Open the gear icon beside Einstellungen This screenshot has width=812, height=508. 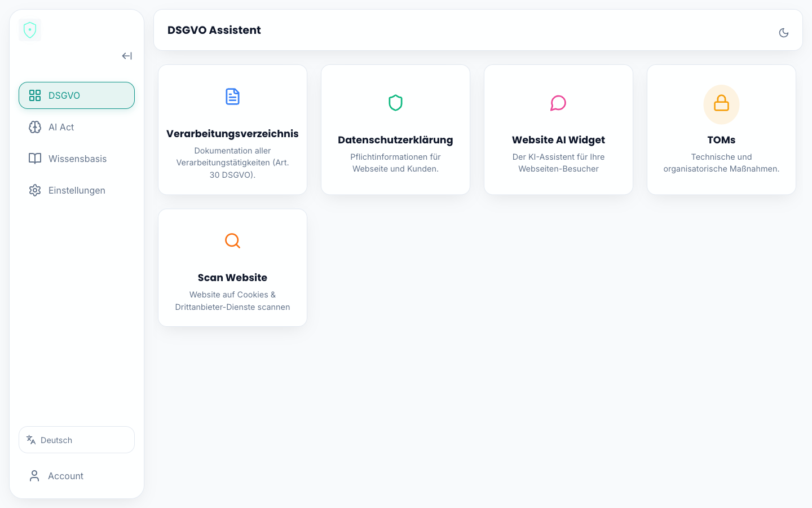tap(35, 190)
